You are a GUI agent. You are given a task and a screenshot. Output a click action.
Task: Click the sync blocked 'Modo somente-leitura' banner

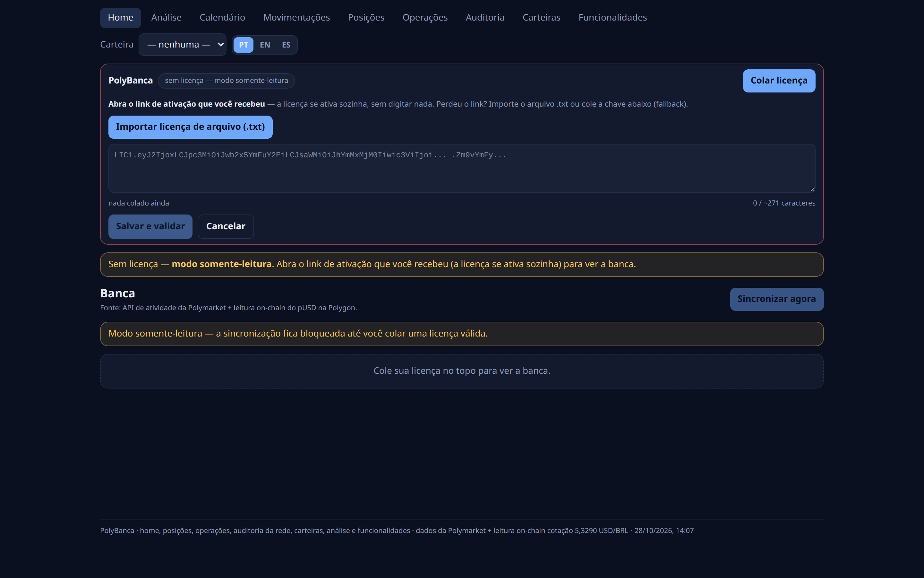462,334
